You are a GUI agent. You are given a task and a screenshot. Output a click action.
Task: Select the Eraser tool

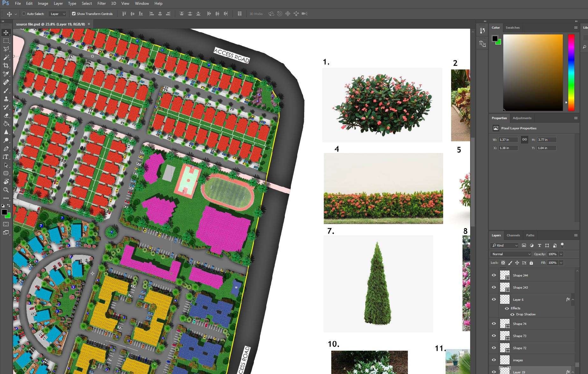(6, 115)
